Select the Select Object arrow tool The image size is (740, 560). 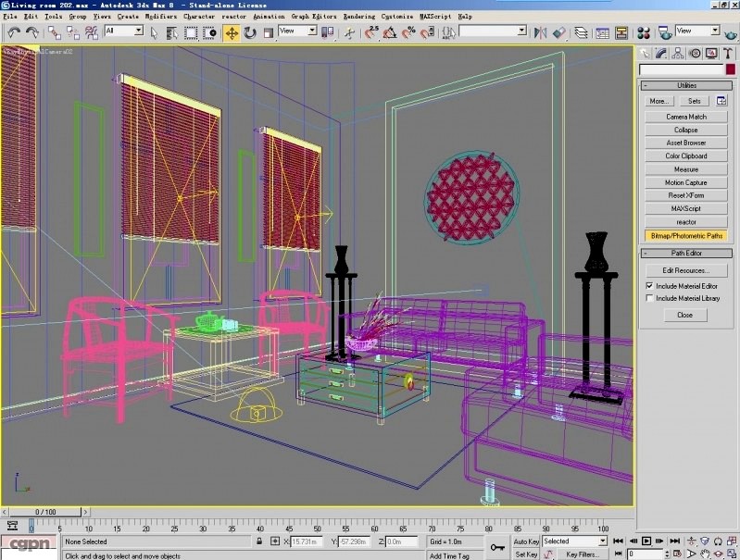coord(154,32)
